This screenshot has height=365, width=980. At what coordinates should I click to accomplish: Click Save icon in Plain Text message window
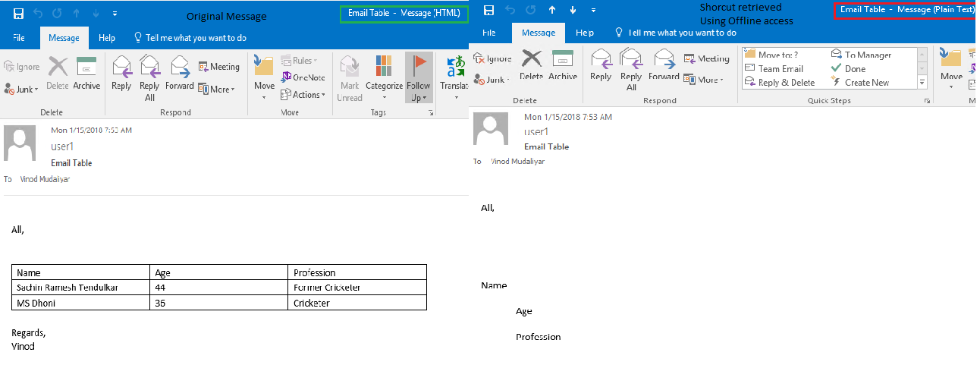[x=488, y=10]
